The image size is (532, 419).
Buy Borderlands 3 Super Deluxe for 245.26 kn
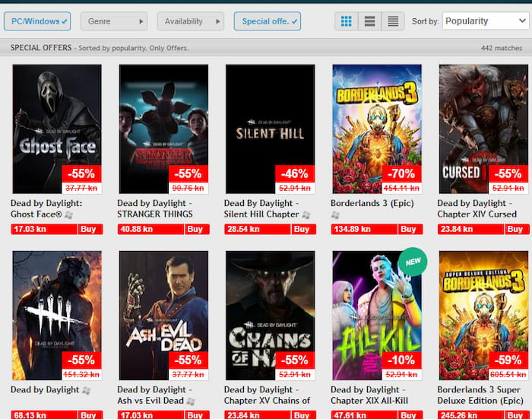point(483,415)
